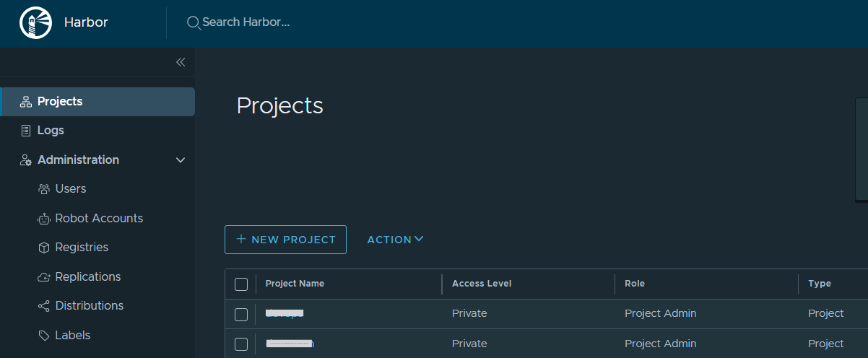Open the ACTION dropdown menu
The height and width of the screenshot is (358, 868).
395,240
